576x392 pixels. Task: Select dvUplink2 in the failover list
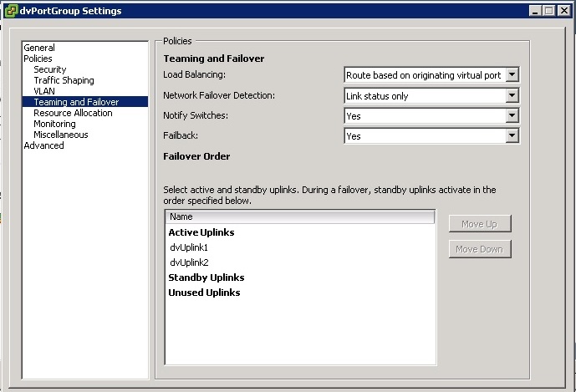[x=189, y=263]
